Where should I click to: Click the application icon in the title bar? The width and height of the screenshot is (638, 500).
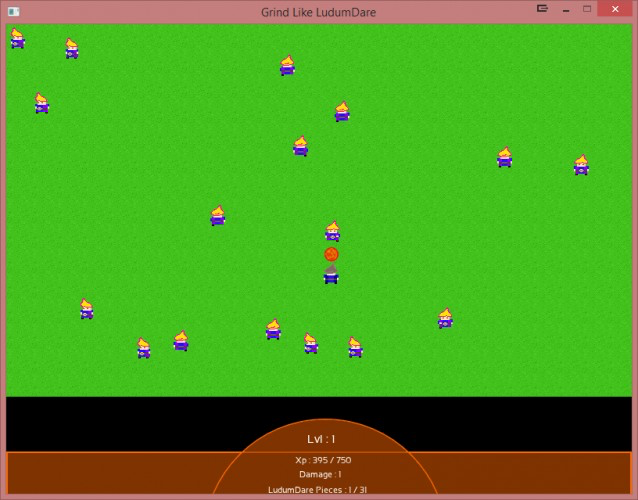(x=13, y=12)
